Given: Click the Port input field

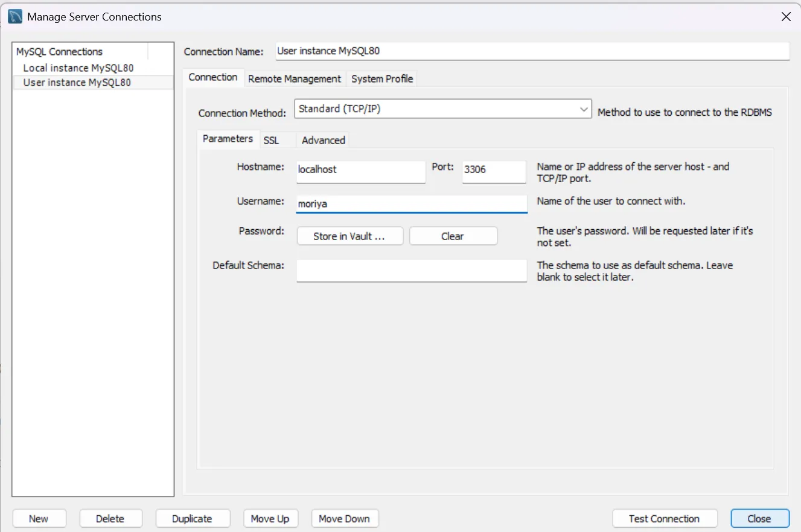Looking at the screenshot, I should click(x=494, y=171).
